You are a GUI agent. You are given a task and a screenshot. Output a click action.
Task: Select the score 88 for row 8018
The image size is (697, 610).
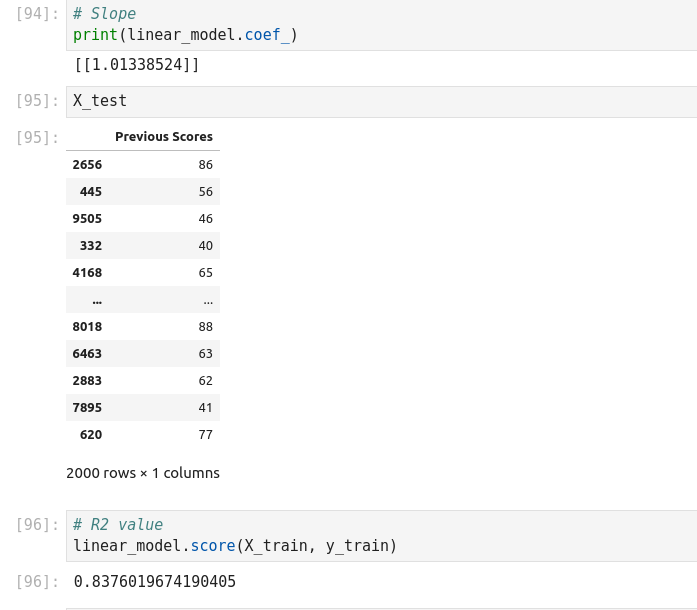point(206,326)
